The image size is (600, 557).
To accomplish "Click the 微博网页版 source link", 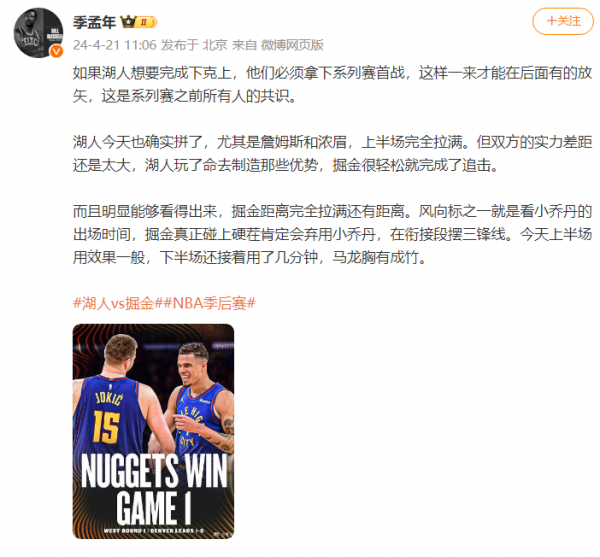I will tap(292, 45).
